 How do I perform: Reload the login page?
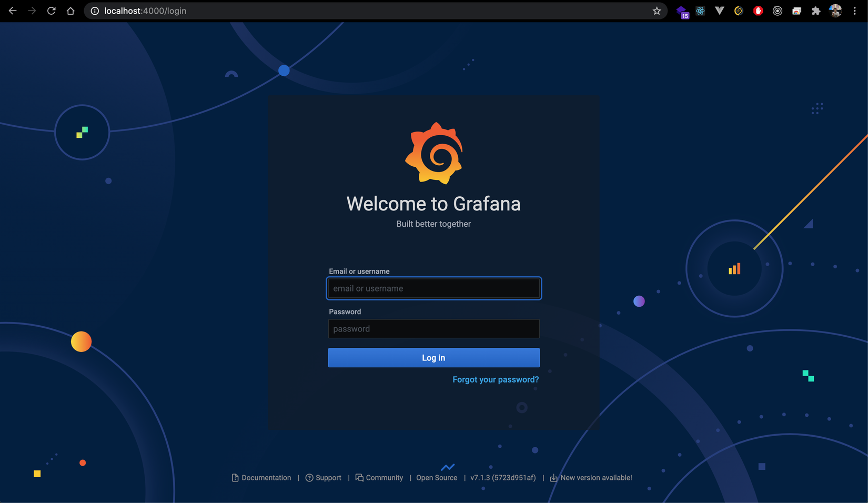coord(52,11)
